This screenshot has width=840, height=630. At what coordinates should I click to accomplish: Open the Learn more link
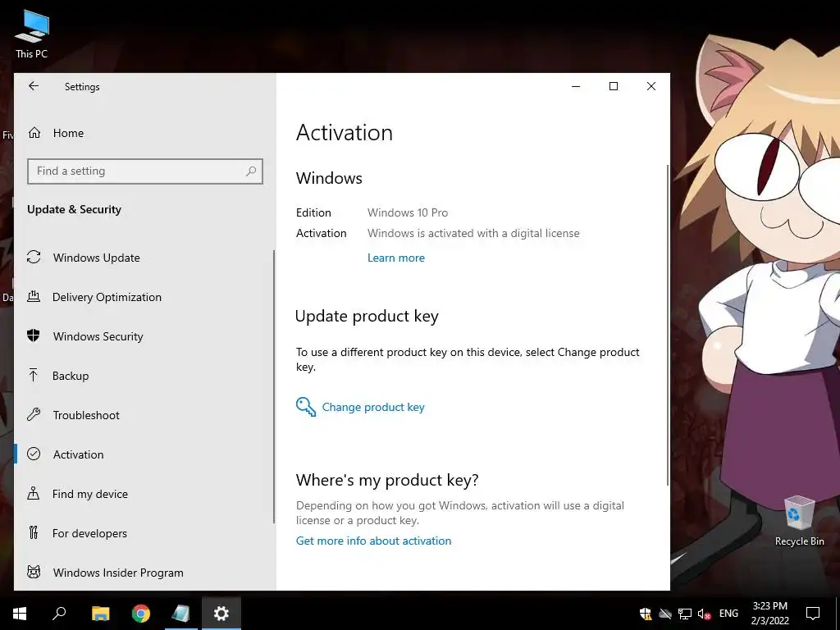[x=396, y=258]
